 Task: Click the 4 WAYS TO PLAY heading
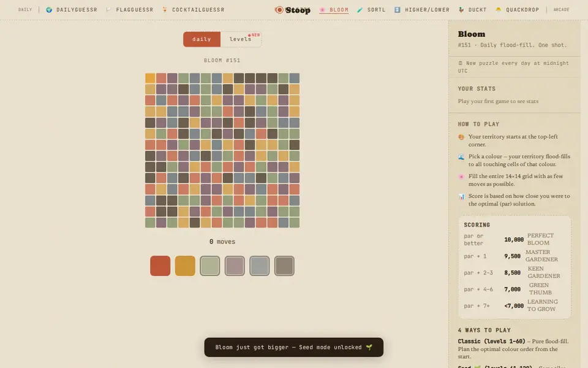click(484, 331)
